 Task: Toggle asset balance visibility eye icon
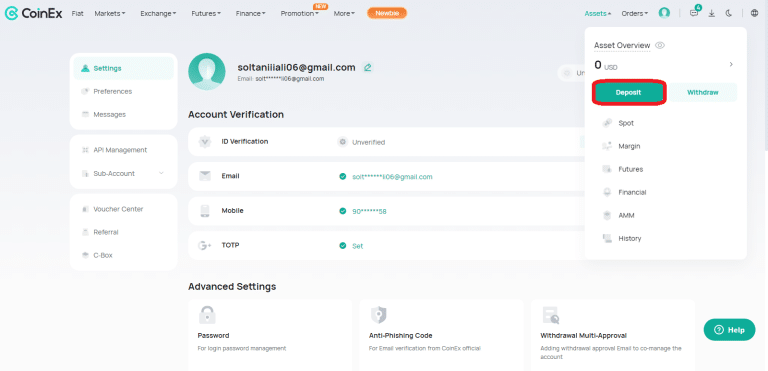(x=660, y=46)
